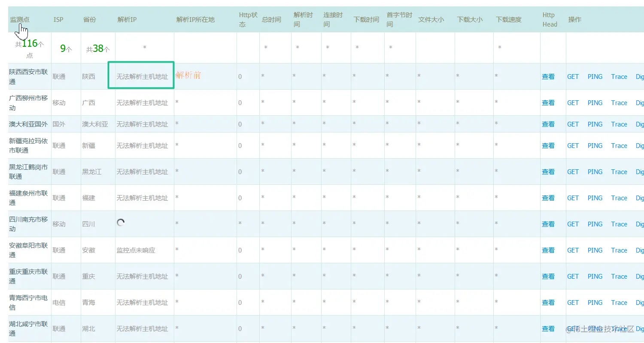
Task: Run GET for 四川南充市移动 row
Action: click(573, 224)
